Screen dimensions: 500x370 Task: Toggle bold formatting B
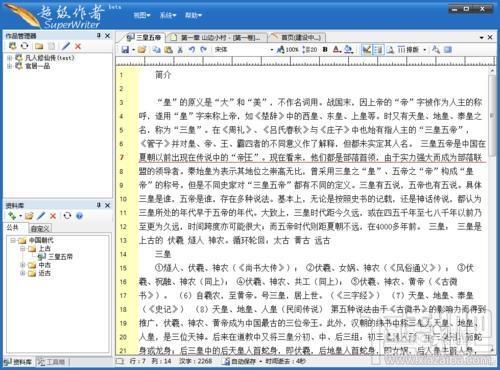[325, 50]
